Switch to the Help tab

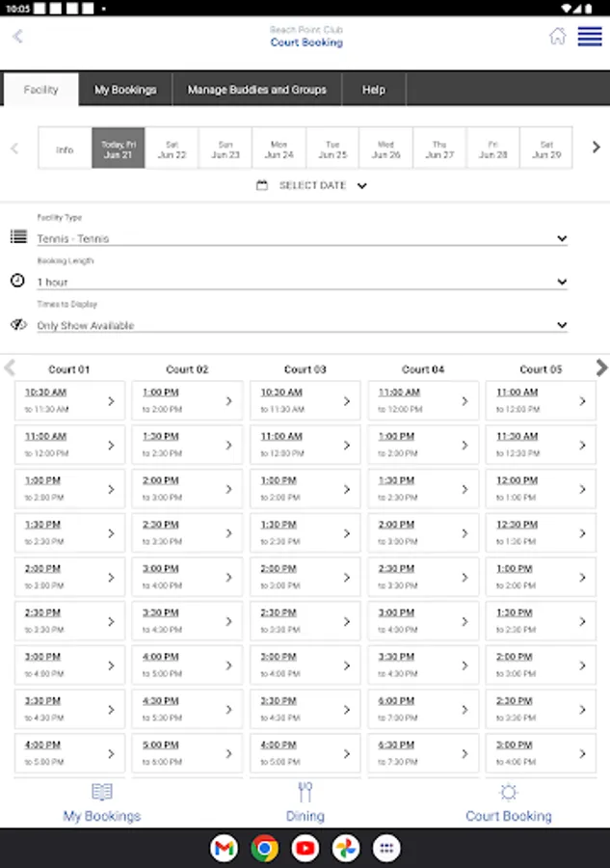374,89
